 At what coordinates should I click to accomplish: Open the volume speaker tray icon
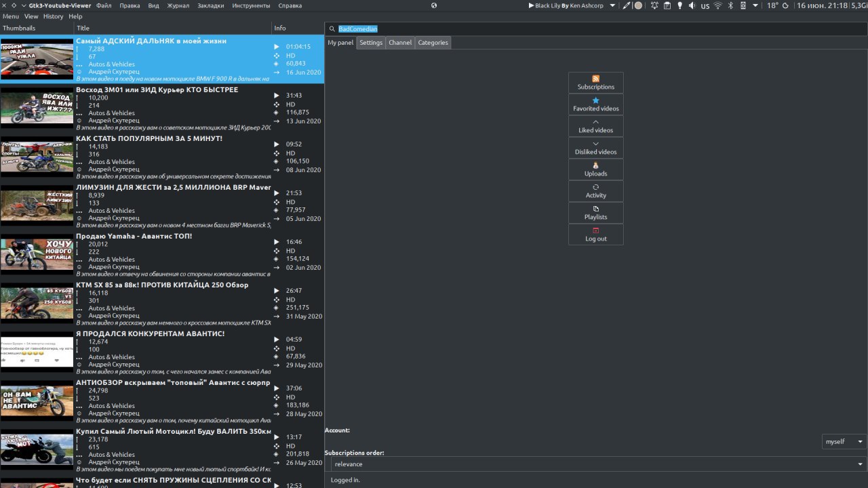pos(692,5)
